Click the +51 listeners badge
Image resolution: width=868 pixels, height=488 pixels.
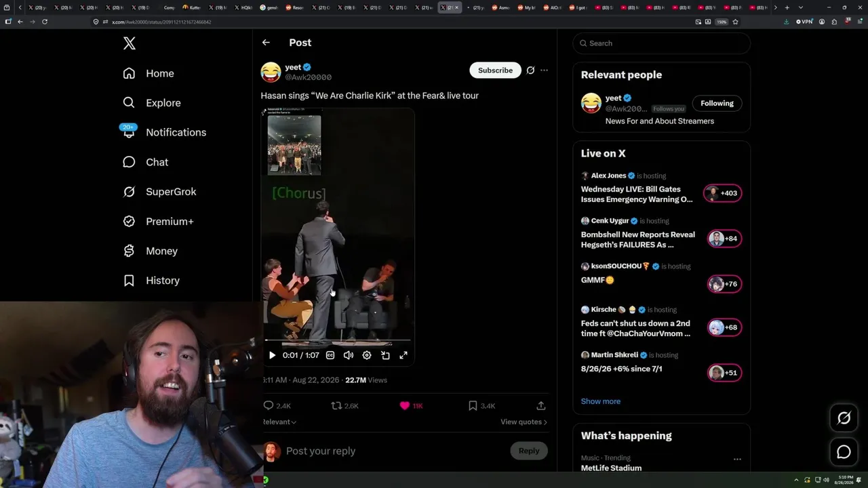724,373
